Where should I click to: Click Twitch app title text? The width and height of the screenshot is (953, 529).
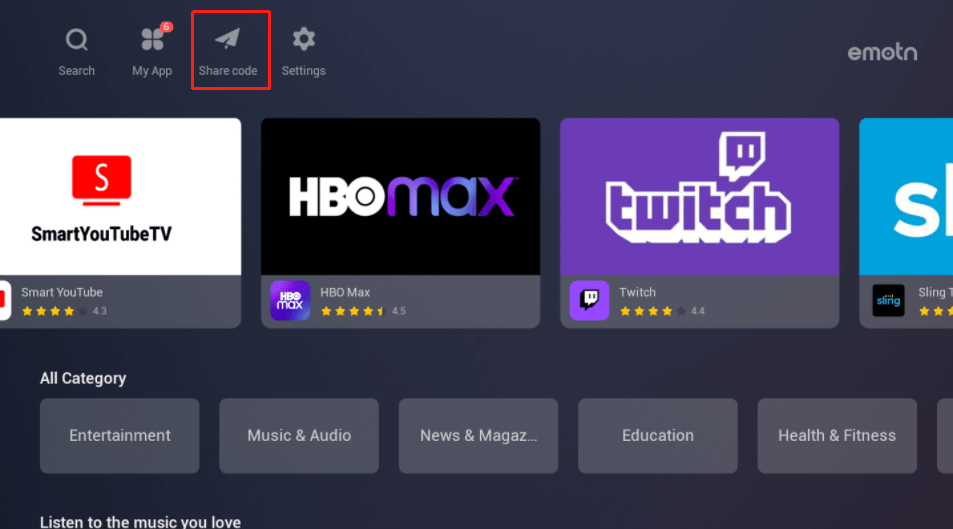tap(638, 292)
